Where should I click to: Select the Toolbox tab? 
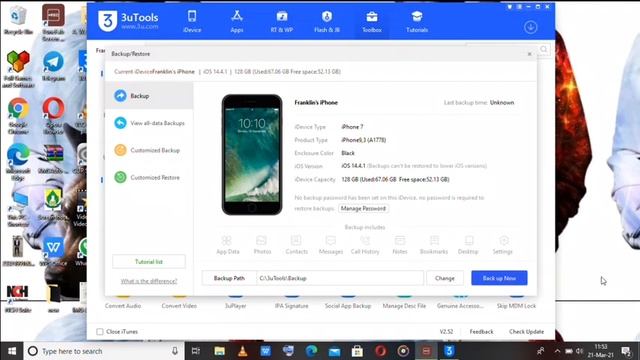(372, 21)
